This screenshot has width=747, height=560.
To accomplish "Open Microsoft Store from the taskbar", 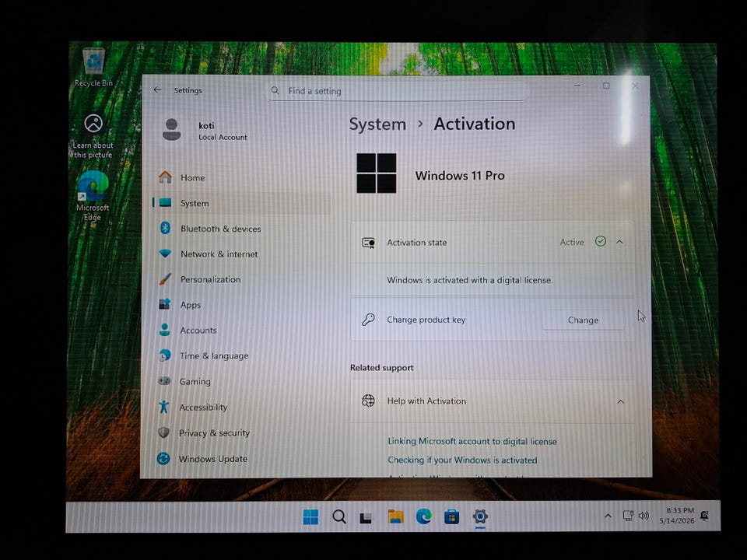I will [x=451, y=516].
